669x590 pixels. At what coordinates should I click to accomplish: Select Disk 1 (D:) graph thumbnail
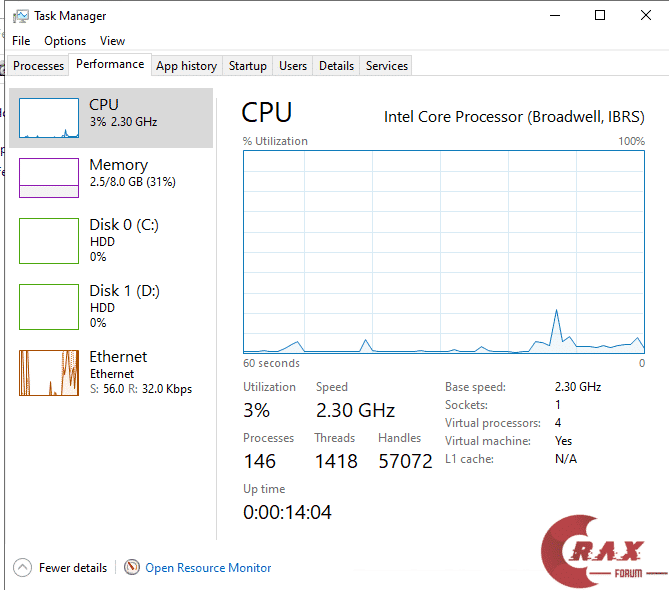(x=49, y=306)
